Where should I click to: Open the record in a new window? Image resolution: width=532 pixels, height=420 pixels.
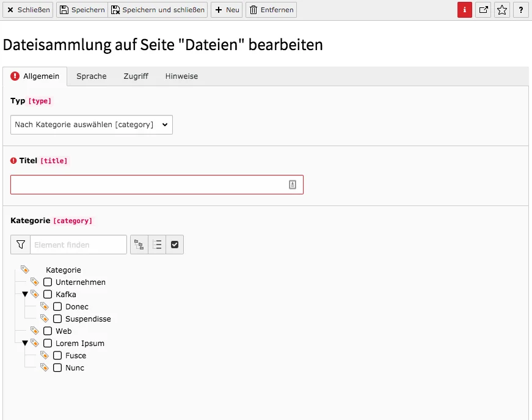483,10
